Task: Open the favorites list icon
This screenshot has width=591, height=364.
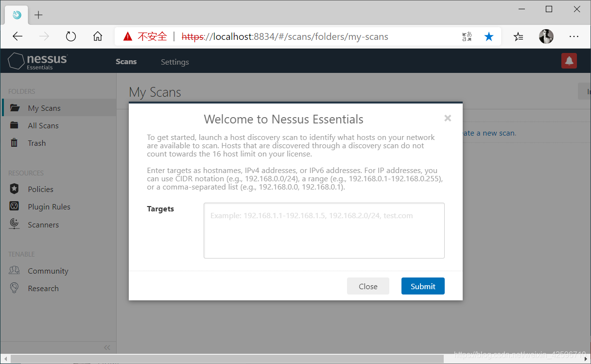Action: pos(519,36)
